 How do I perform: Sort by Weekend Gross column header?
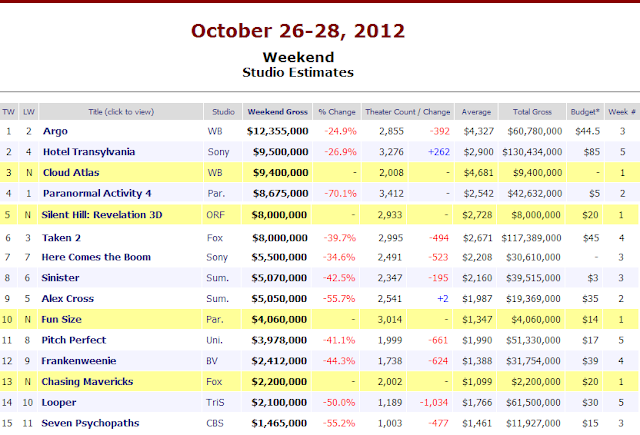point(278,112)
